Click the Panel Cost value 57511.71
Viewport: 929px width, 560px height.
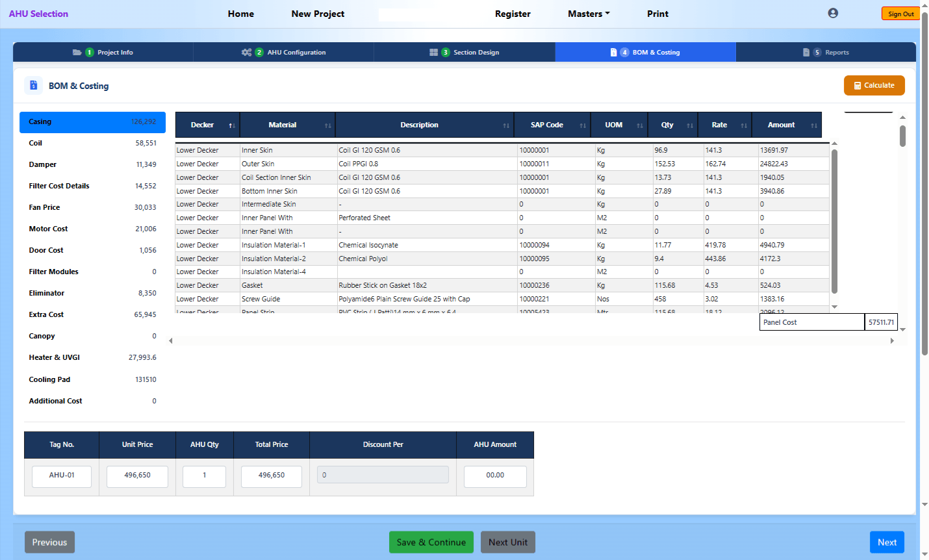[881, 322]
